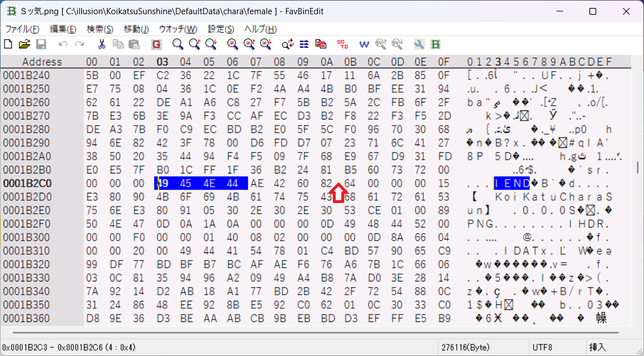Click the search-and-replace icon with red arrows
This screenshot has height=356, width=644.
tap(288, 44)
